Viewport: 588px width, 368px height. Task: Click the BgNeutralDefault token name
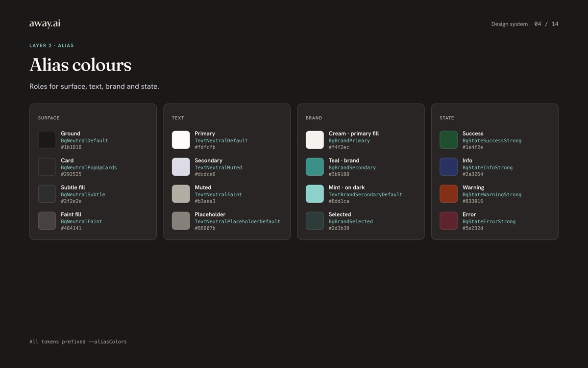point(84,141)
